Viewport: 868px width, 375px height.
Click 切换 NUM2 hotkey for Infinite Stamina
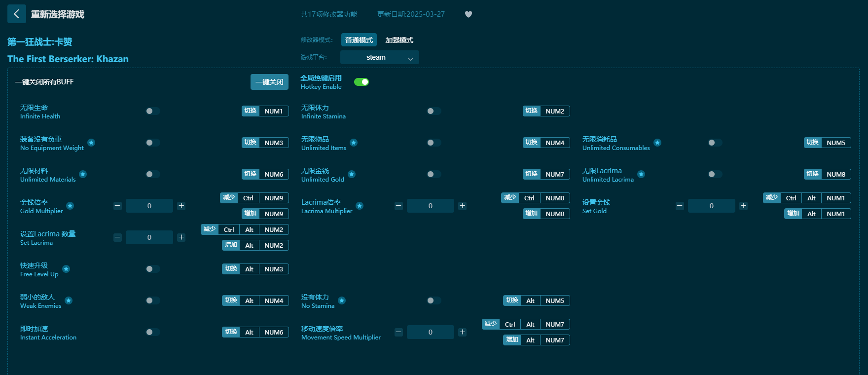(546, 111)
